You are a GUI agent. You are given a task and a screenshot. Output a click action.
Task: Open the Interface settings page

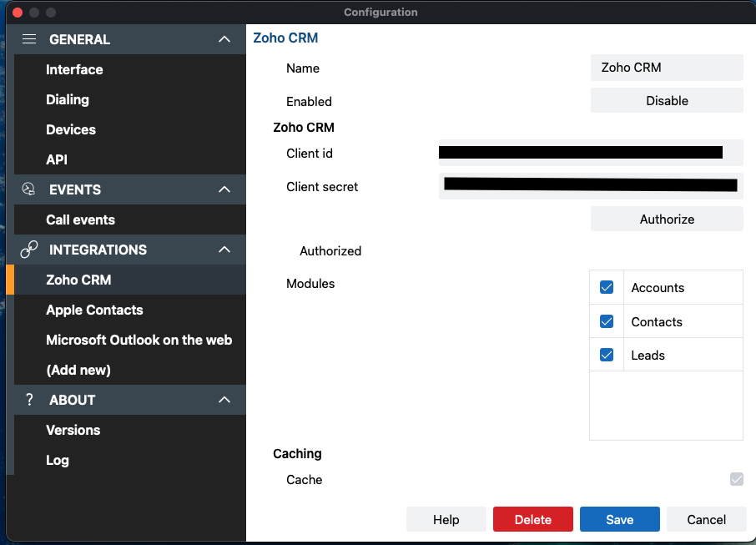pyautogui.click(x=130, y=69)
